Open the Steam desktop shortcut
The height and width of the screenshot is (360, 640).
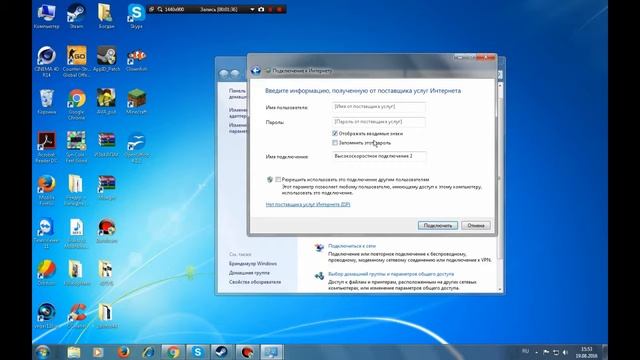(76, 16)
